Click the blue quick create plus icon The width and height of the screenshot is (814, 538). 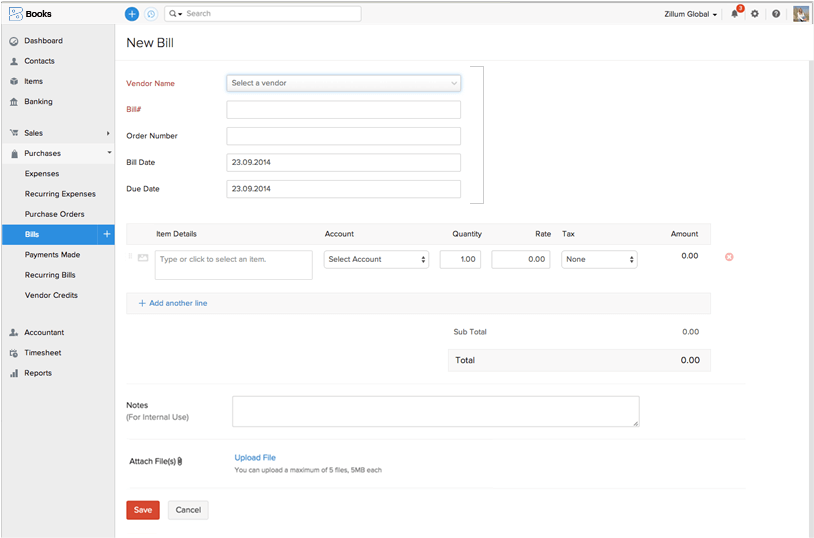[x=132, y=14]
